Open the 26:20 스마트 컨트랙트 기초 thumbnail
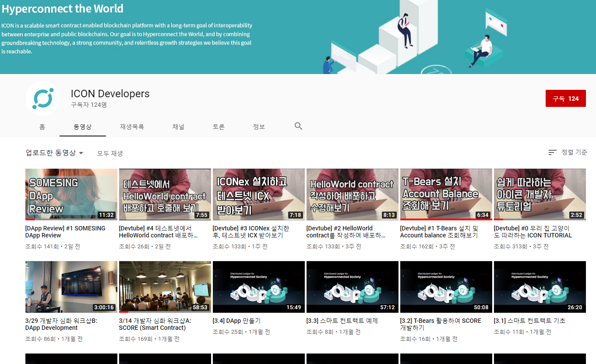 pyautogui.click(x=540, y=287)
